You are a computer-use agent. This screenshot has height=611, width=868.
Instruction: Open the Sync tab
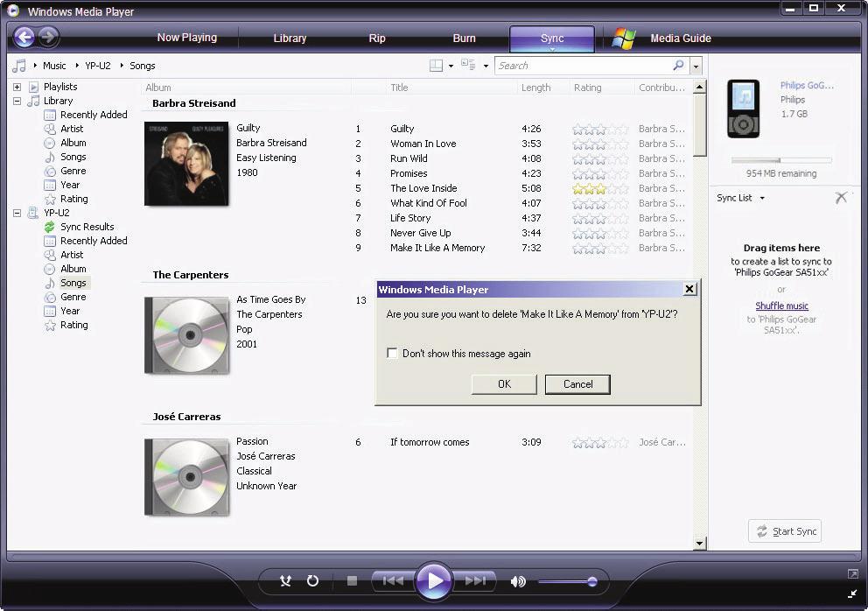click(552, 39)
